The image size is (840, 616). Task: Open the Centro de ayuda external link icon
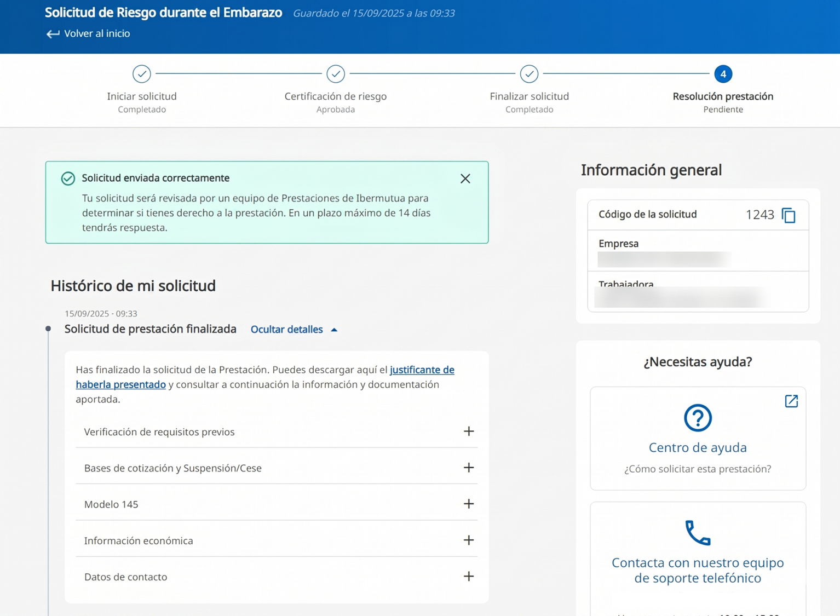tap(791, 401)
